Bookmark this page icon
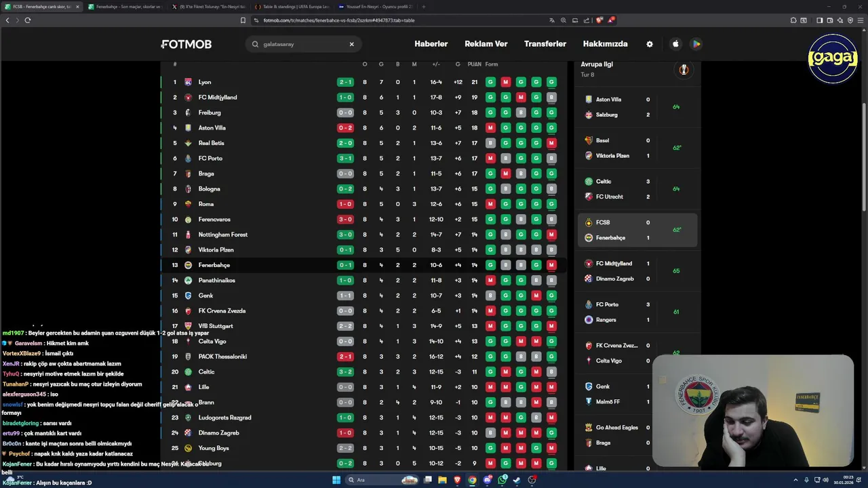Viewport: 868px width, 488px height. click(x=243, y=20)
